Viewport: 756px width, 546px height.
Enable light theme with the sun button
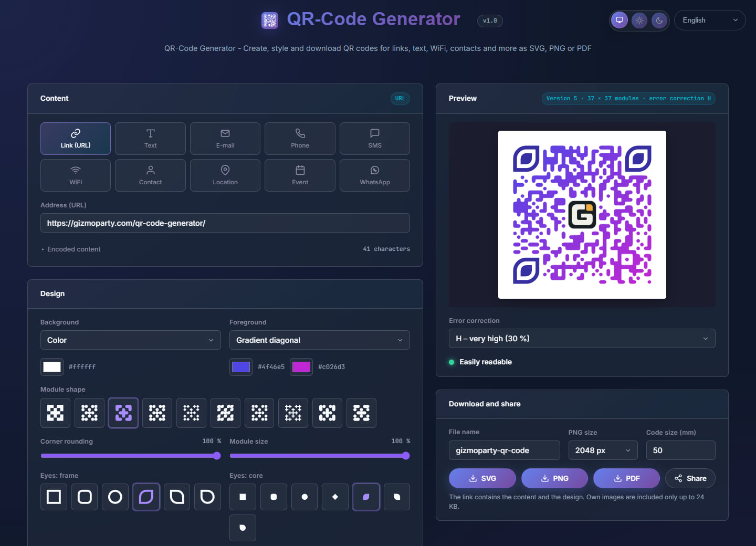point(639,20)
